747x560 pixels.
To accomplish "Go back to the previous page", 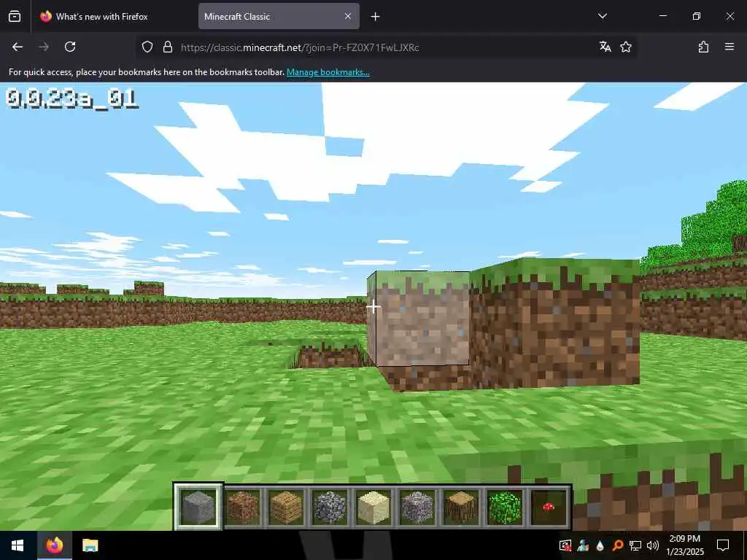I will pyautogui.click(x=18, y=47).
